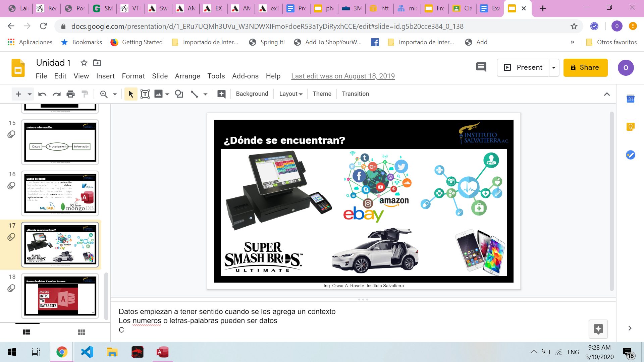Switch to grid view of slides
644x362 pixels.
tap(81, 332)
